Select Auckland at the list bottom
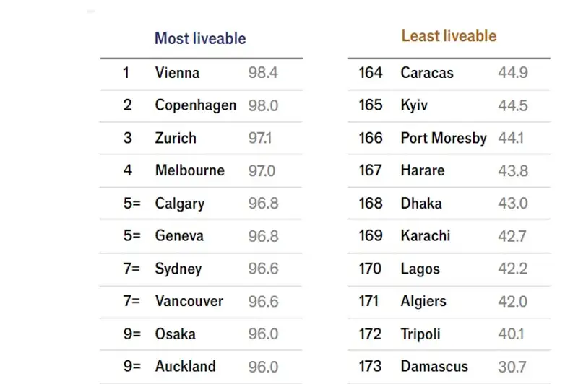 point(185,367)
